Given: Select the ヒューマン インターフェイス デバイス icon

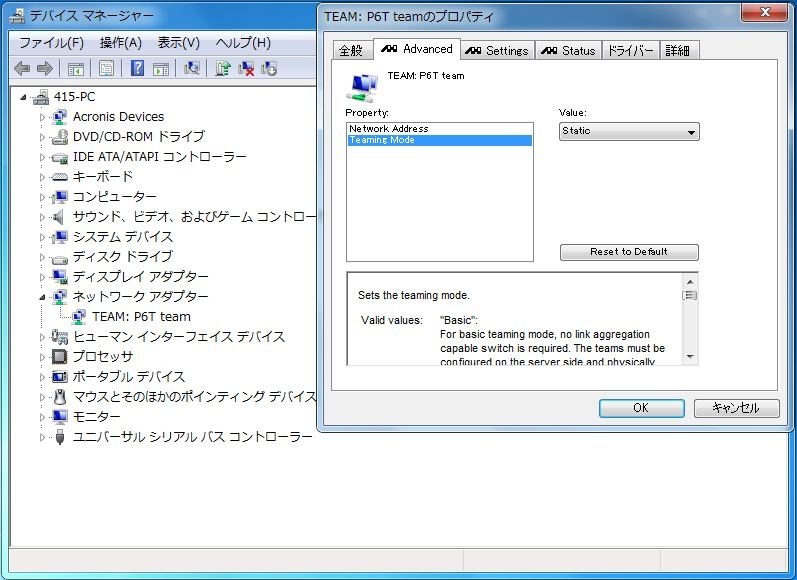Looking at the screenshot, I should click(59, 337).
